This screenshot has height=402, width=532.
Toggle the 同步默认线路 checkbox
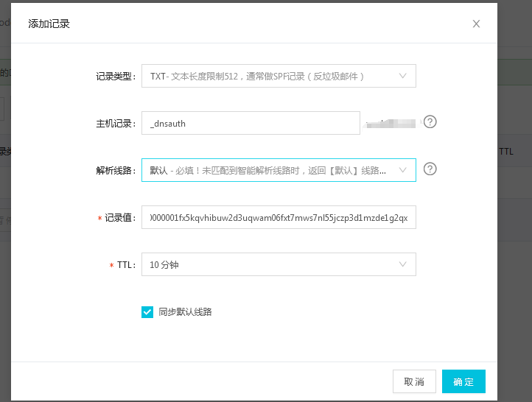[x=147, y=312]
